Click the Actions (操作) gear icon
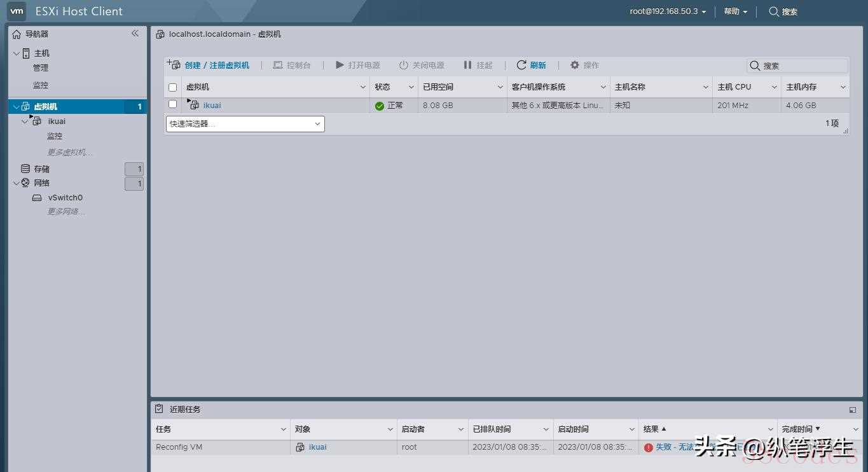Screen dimensions: 868x472 click(575, 65)
